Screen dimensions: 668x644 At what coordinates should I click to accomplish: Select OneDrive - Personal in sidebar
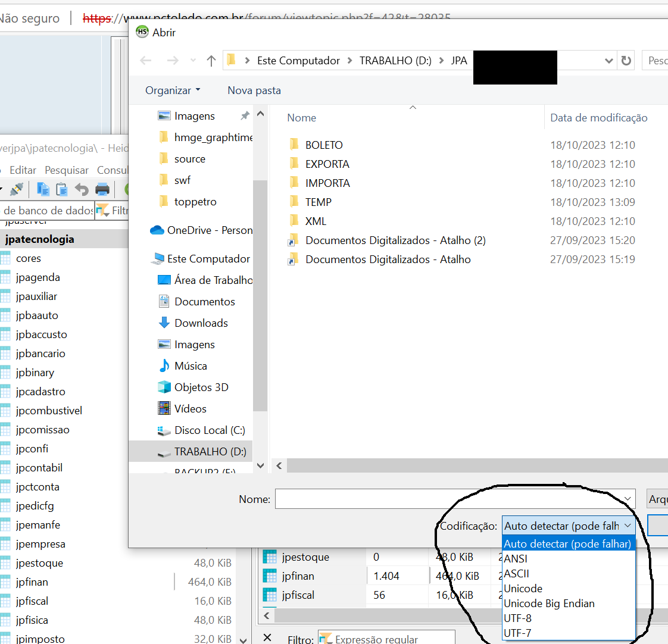210,230
